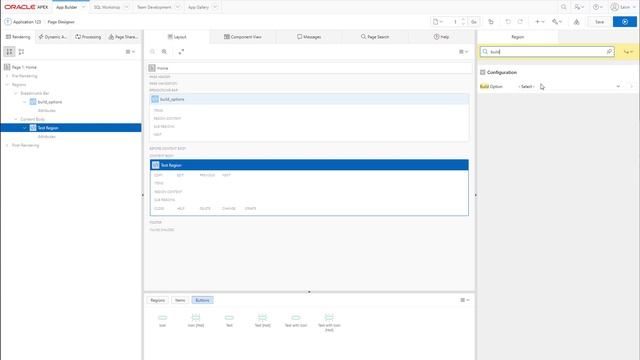Open the App Builder tab
Image resolution: width=640 pixels, height=360 pixels.
click(67, 7)
